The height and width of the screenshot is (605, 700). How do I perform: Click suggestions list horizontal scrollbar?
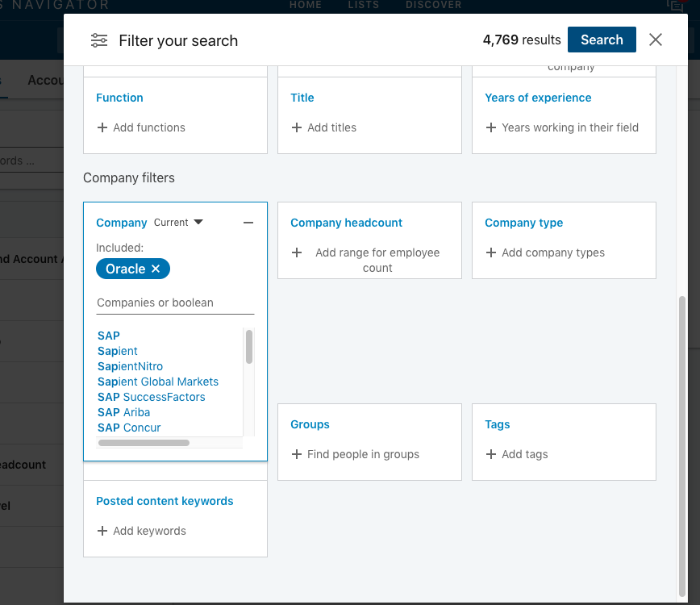click(144, 443)
